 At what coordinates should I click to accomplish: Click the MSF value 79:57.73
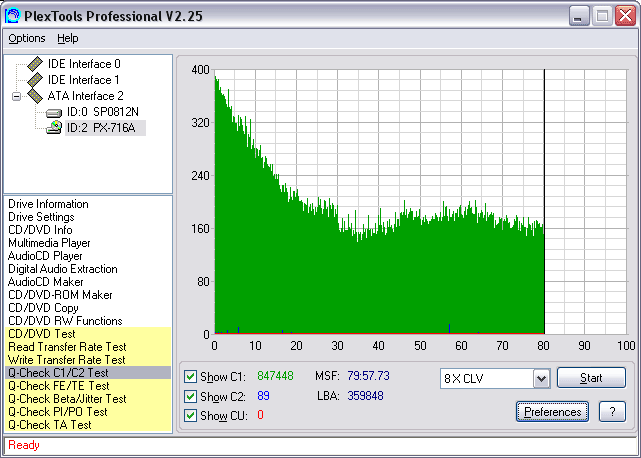point(368,376)
